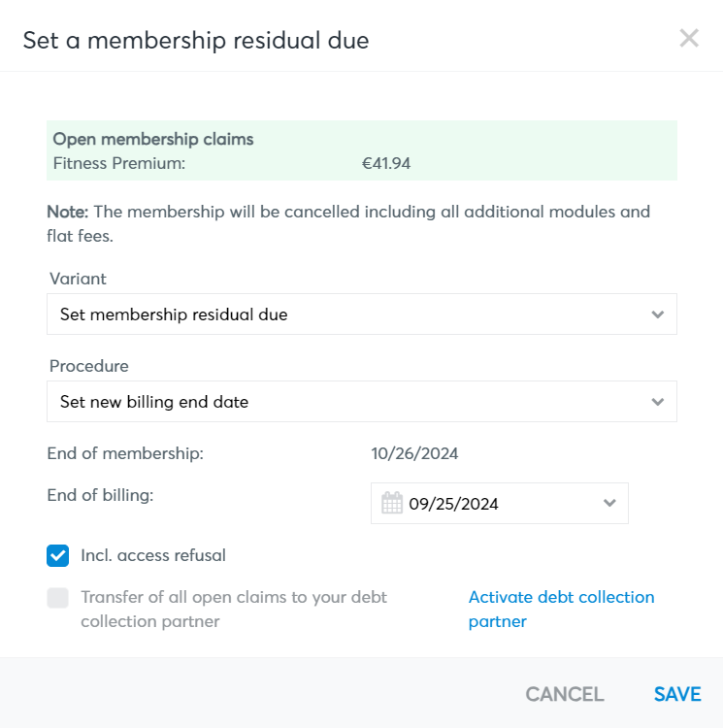Close the membership residual due dialog
Image resolution: width=723 pixels, height=728 pixels.
689,38
